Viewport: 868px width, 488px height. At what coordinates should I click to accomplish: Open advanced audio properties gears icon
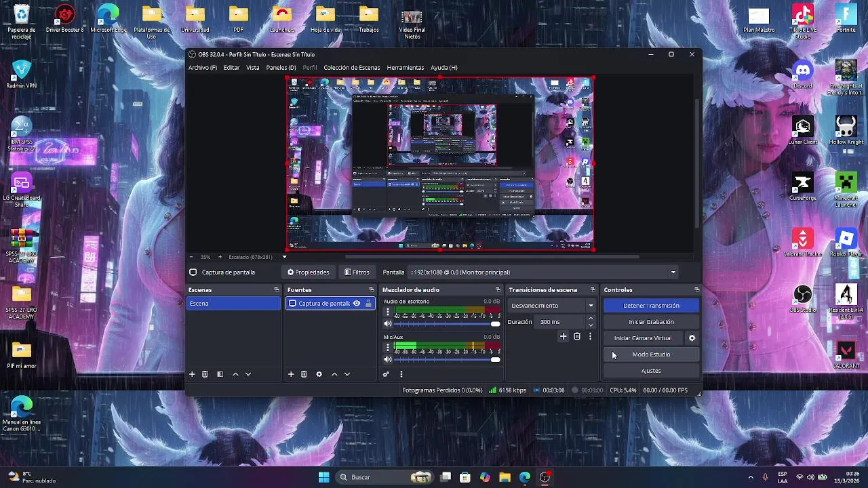tap(386, 374)
